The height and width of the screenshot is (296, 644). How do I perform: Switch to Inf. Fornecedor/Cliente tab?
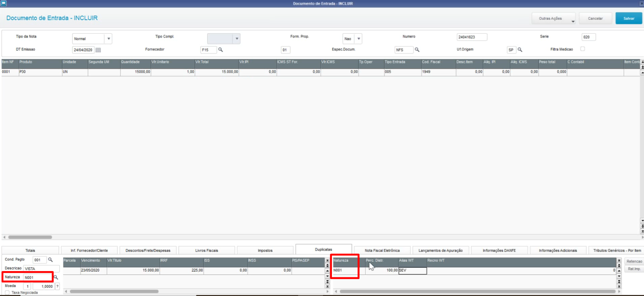tap(89, 250)
